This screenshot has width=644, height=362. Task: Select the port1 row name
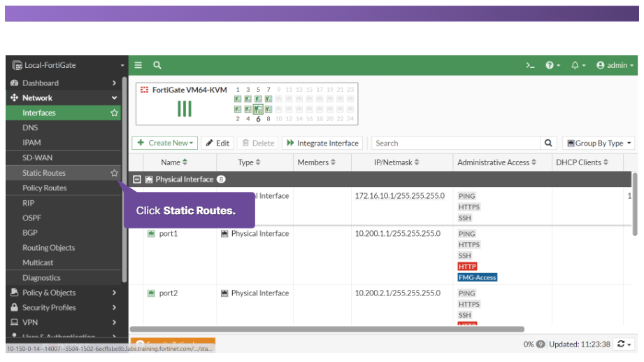[169, 234]
